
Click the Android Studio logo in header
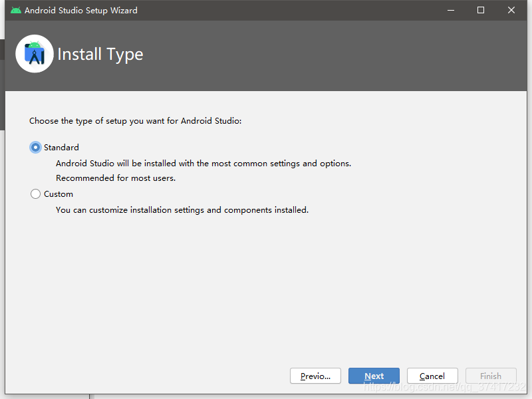tap(35, 54)
